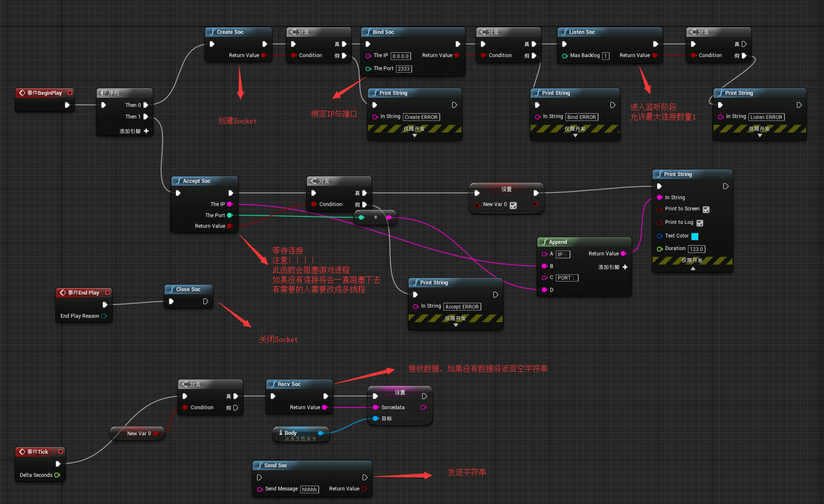Click the Close Soc function icon
Image resolution: width=824 pixels, height=504 pixels.
pyautogui.click(x=172, y=289)
